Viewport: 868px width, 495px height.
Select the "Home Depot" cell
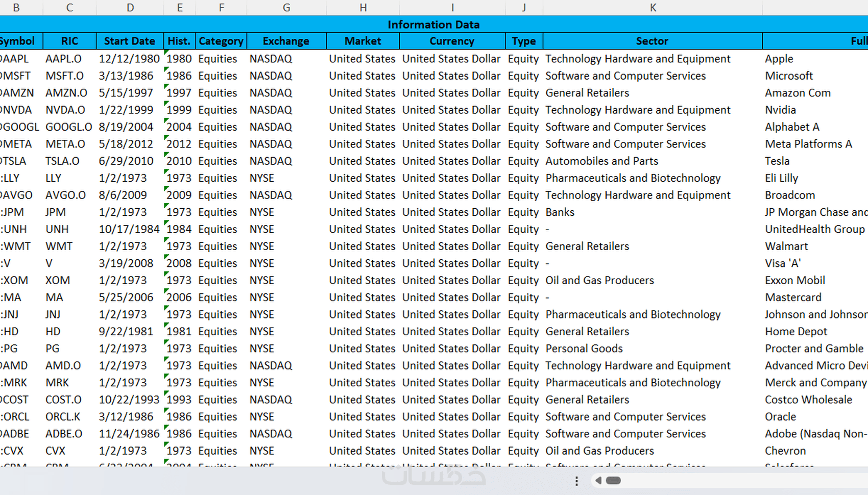click(x=815, y=331)
